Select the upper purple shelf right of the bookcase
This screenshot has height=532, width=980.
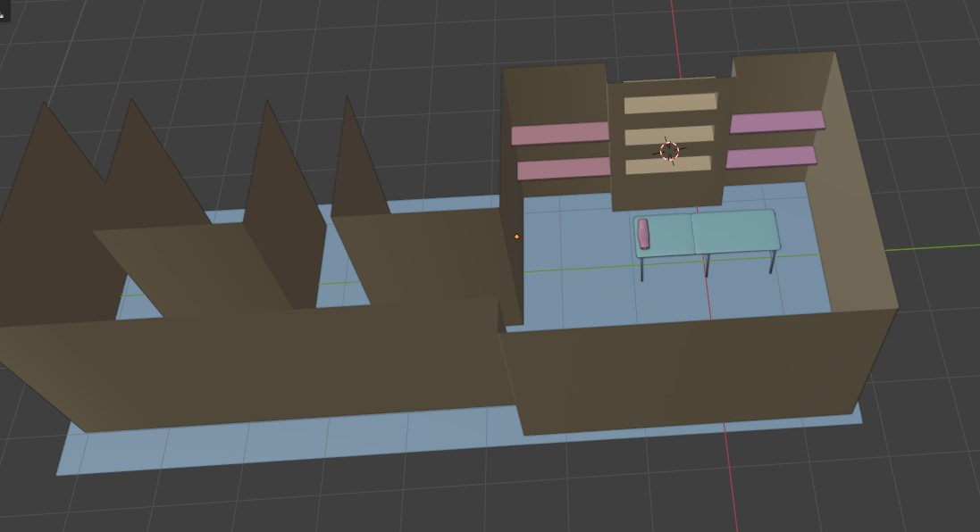pyautogui.click(x=777, y=121)
